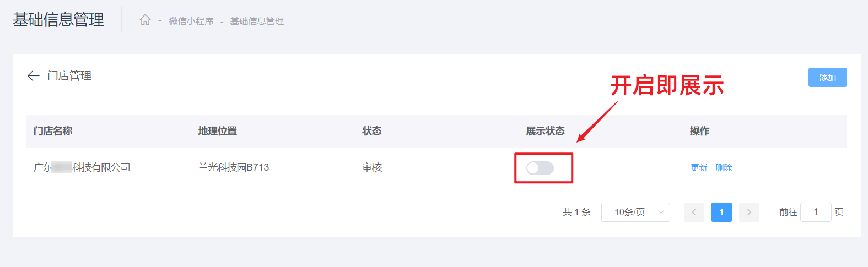This screenshot has height=267, width=868.
Task: Go to next page arrow
Action: tap(749, 212)
